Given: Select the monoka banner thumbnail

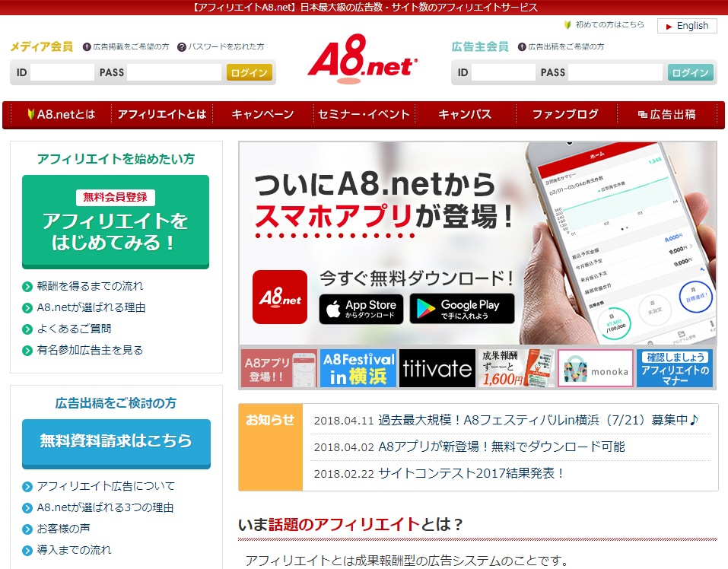Looking at the screenshot, I should tap(596, 368).
